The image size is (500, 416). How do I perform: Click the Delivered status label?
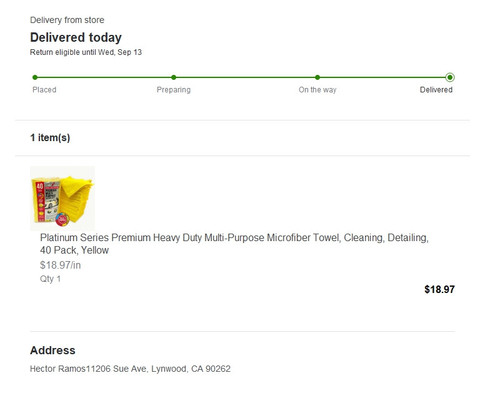tap(436, 90)
